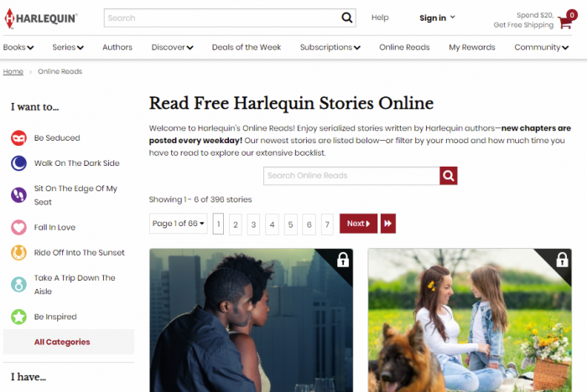Select the Walk On The Dark Side moon icon
Image resolution: width=587 pixels, height=392 pixels.
click(18, 163)
